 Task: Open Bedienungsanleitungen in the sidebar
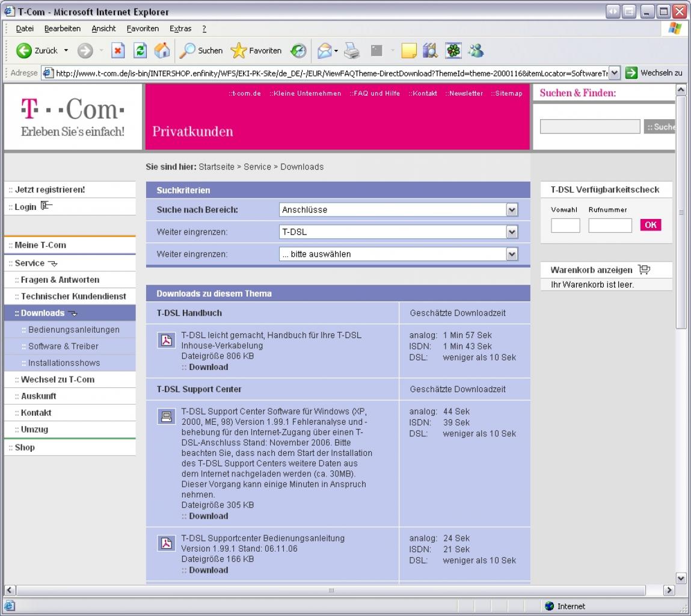pos(73,330)
